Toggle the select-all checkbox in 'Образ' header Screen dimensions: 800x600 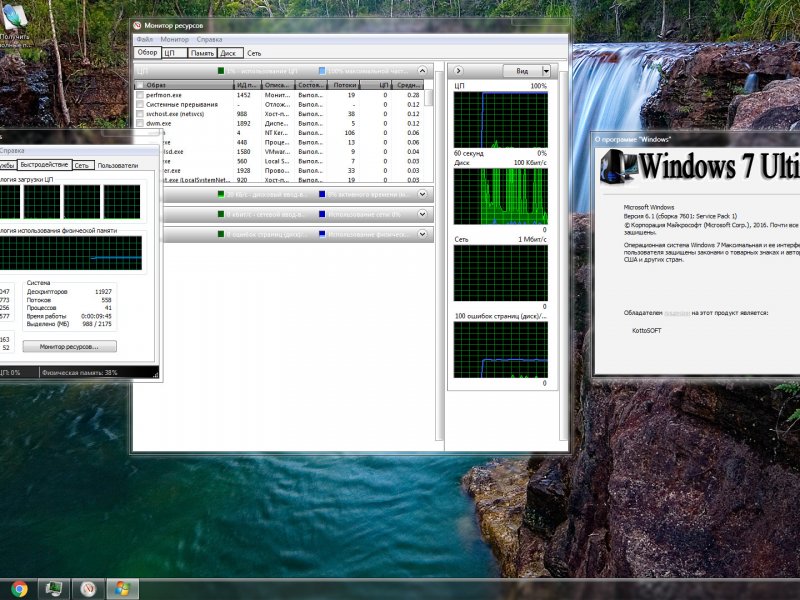pyautogui.click(x=140, y=85)
